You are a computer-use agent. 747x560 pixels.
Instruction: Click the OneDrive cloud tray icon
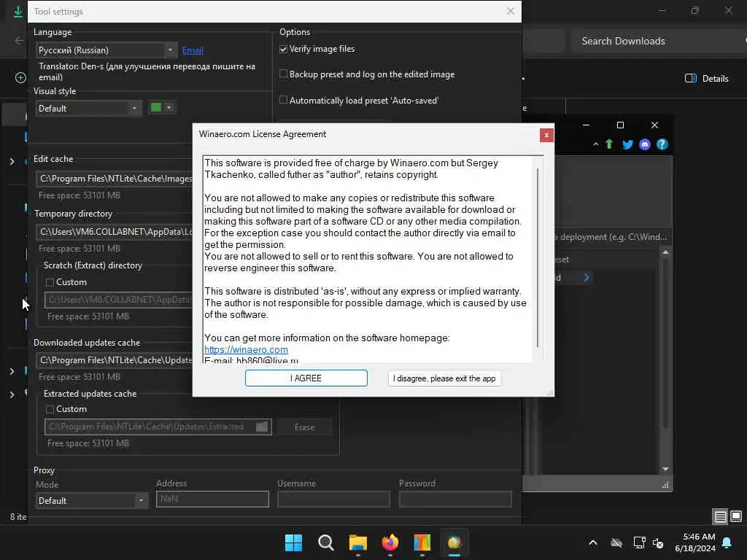[616, 542]
